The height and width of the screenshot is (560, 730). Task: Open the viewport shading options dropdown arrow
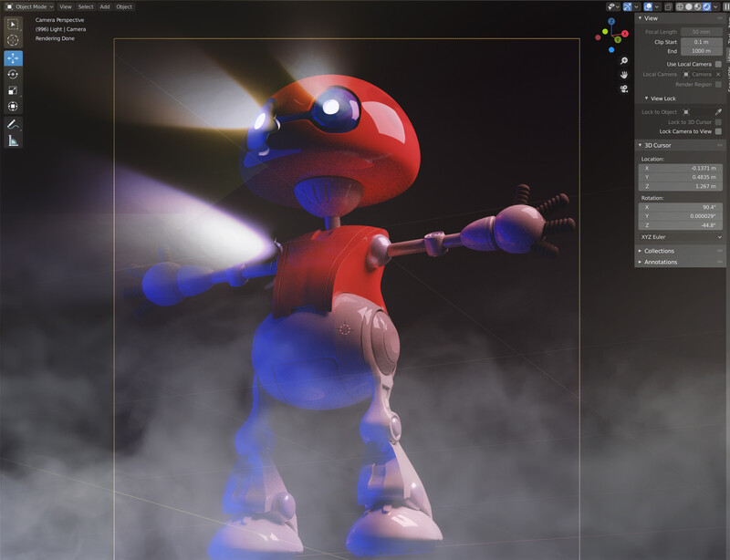click(715, 7)
